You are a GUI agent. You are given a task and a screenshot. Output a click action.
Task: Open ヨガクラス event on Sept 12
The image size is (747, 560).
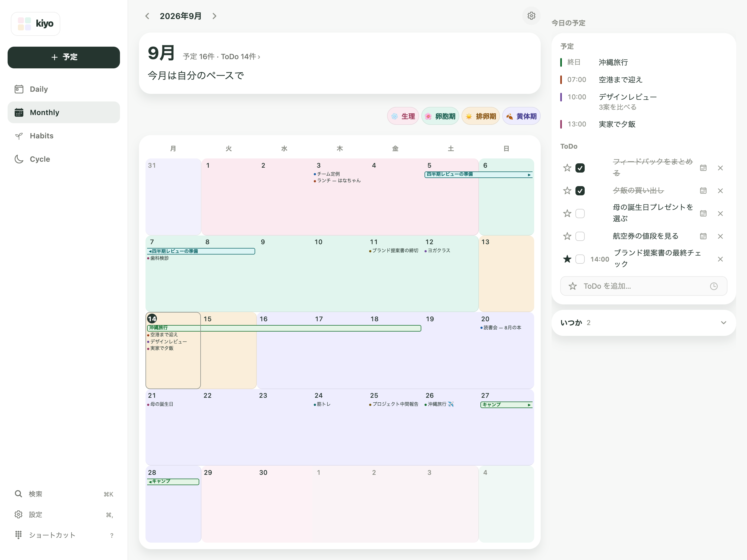point(437,250)
